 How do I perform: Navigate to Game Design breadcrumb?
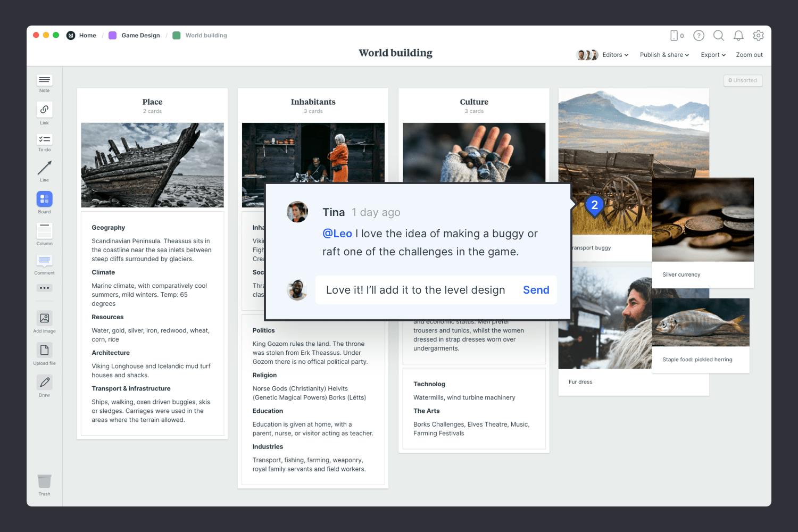click(x=140, y=36)
